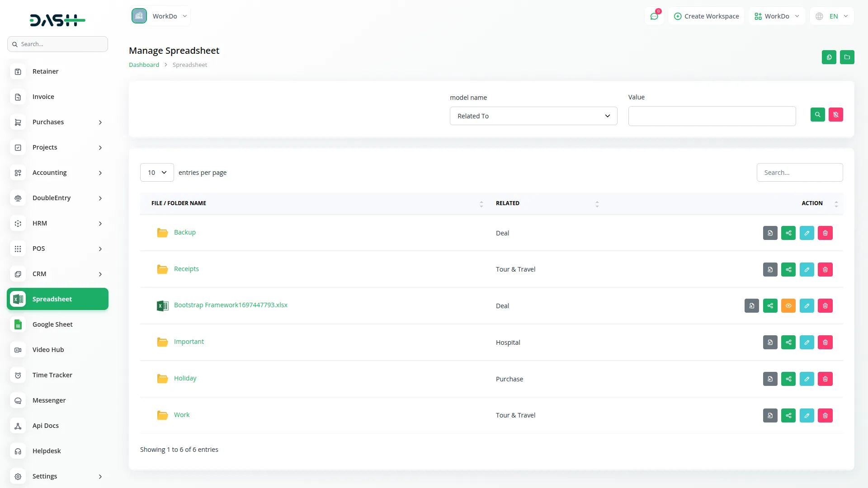Image resolution: width=868 pixels, height=488 pixels.
Task: Reset filters with the red trash button
Action: [x=835, y=115]
